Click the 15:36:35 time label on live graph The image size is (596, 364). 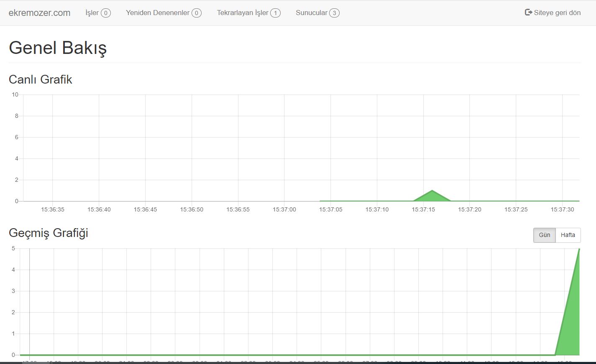(53, 209)
